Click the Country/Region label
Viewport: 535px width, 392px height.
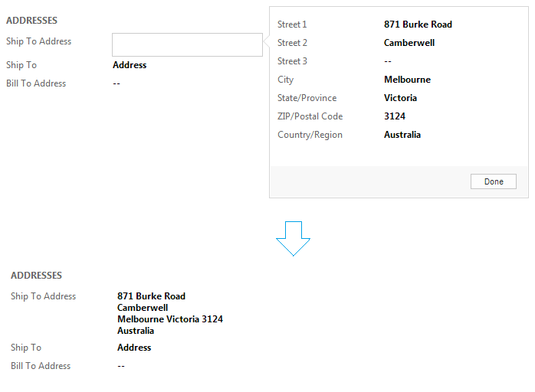pyautogui.click(x=310, y=135)
